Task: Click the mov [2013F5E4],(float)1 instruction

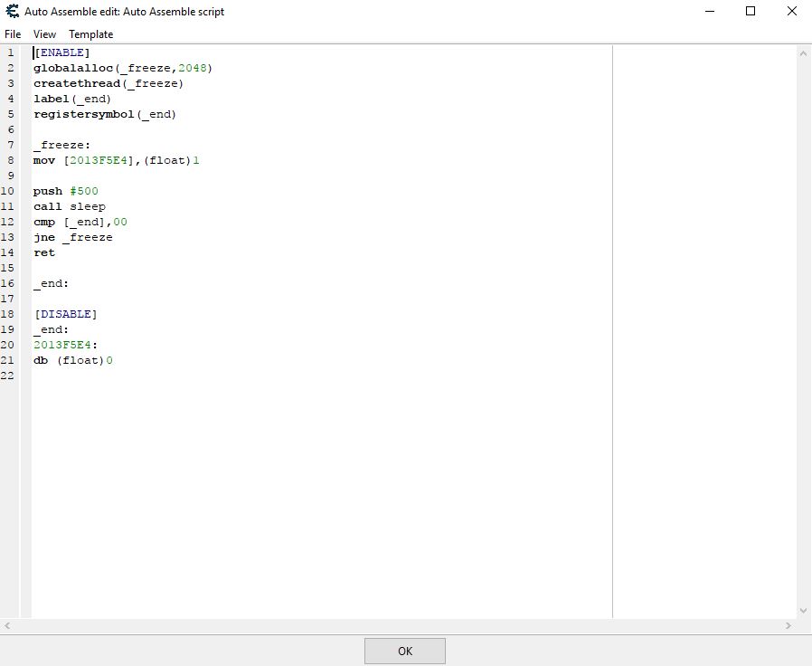Action: click(116, 160)
